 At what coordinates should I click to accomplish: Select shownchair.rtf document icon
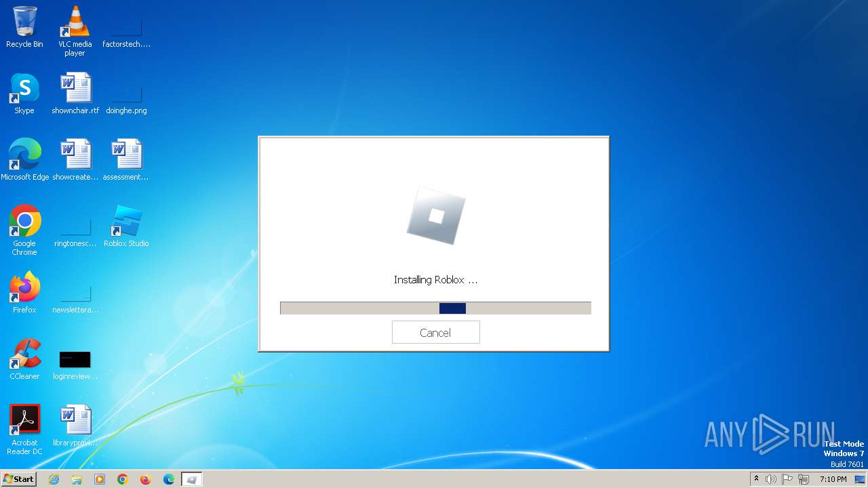point(75,94)
